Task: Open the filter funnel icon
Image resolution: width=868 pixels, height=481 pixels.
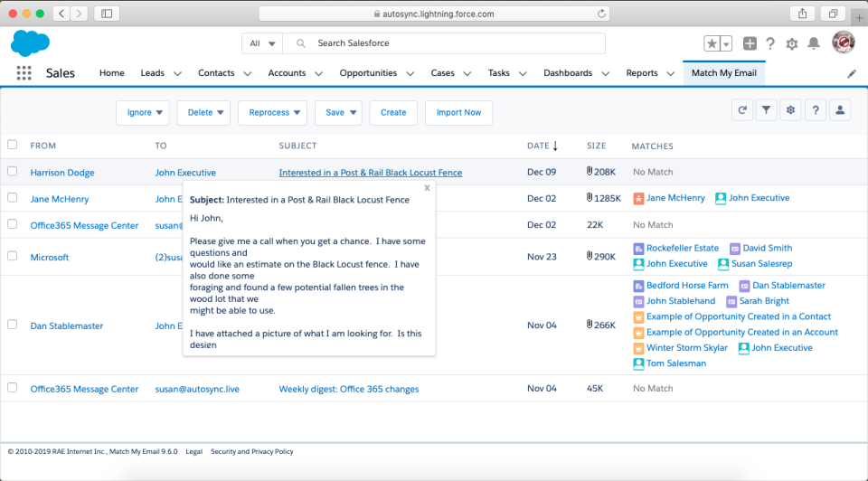Action: click(x=766, y=110)
